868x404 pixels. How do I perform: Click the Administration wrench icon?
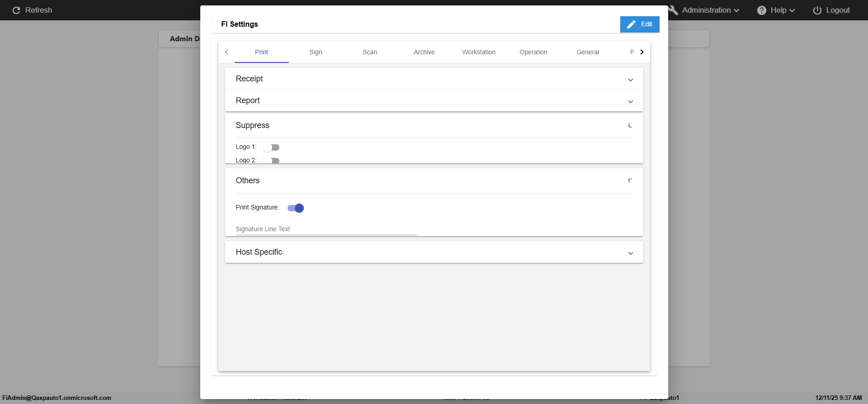(x=674, y=10)
